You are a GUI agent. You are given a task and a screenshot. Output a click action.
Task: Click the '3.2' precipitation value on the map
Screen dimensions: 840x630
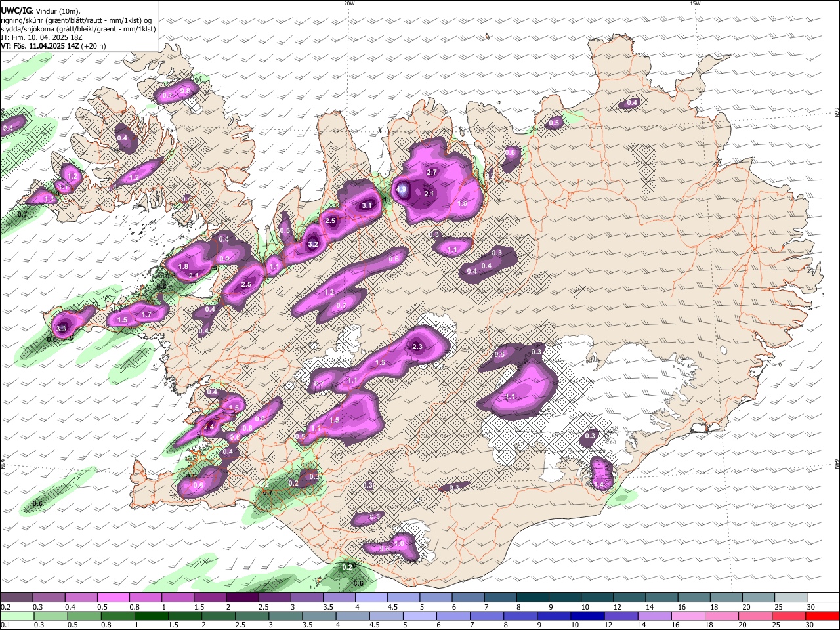click(313, 244)
